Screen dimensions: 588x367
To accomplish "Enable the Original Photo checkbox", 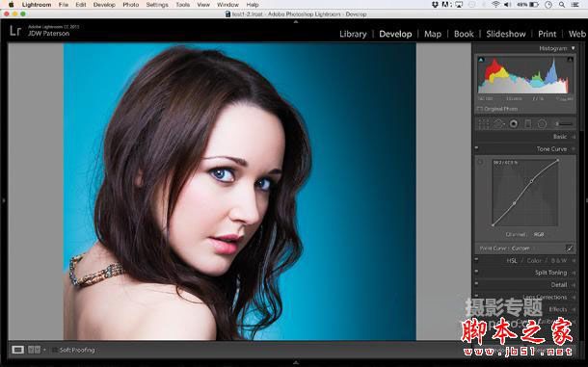I will coord(480,109).
